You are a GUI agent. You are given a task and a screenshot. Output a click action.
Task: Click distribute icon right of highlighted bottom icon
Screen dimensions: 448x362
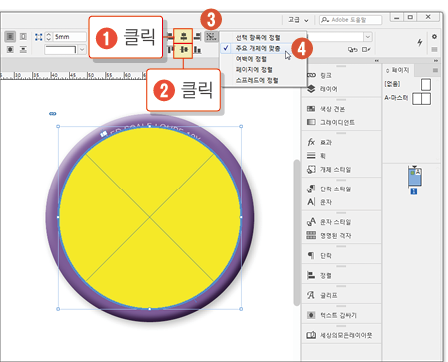(x=198, y=50)
